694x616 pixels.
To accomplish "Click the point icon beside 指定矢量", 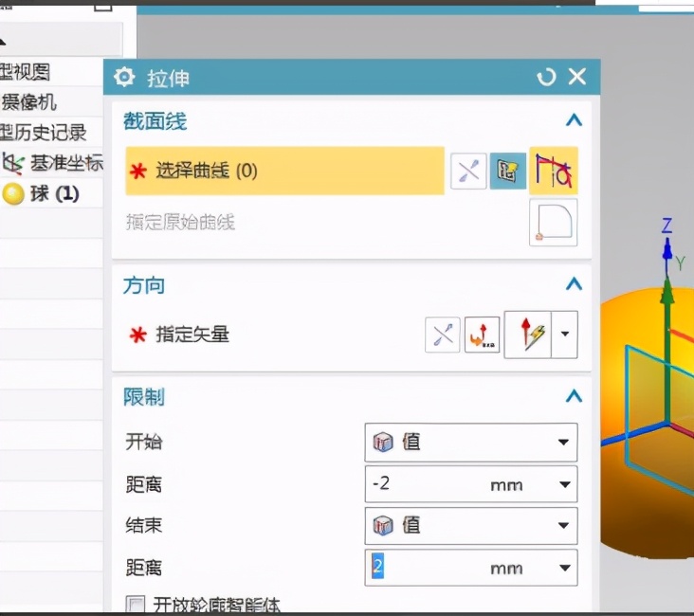I will click(443, 335).
